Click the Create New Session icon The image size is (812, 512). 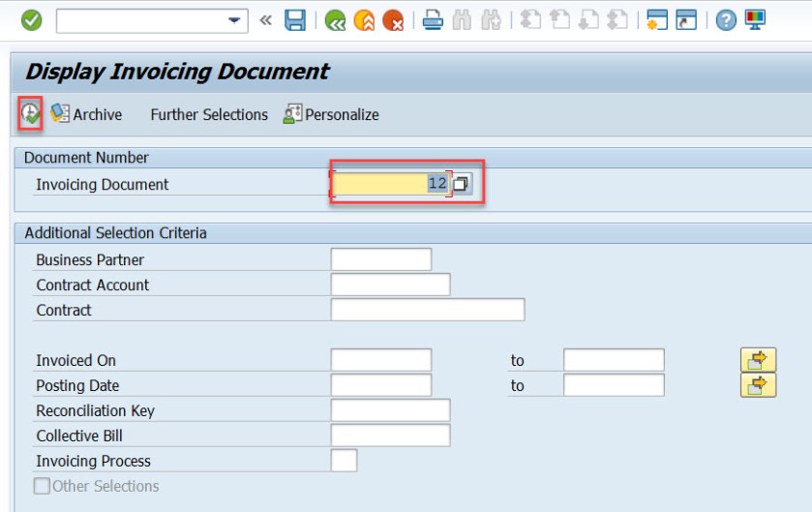point(656,20)
